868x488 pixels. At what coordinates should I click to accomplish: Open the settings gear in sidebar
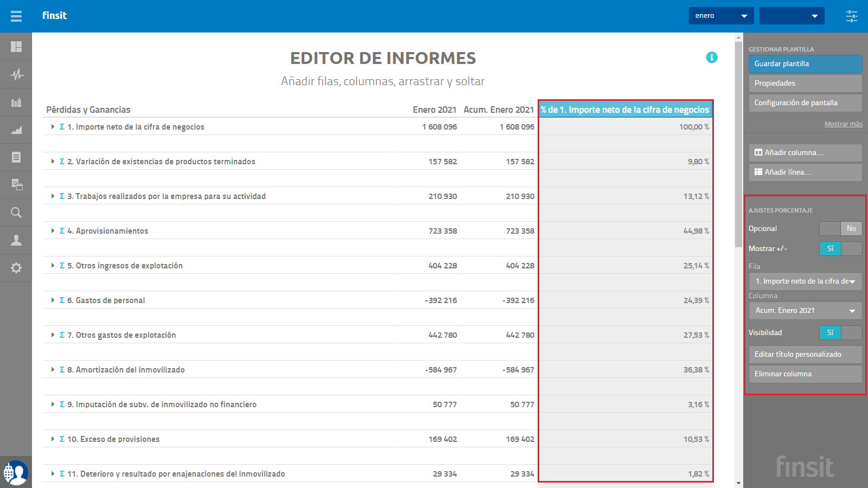point(16,268)
